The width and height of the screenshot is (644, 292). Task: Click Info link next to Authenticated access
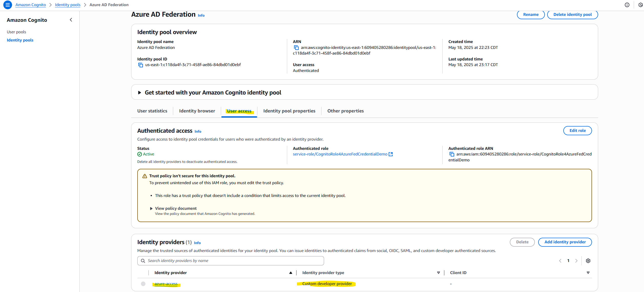point(198,131)
